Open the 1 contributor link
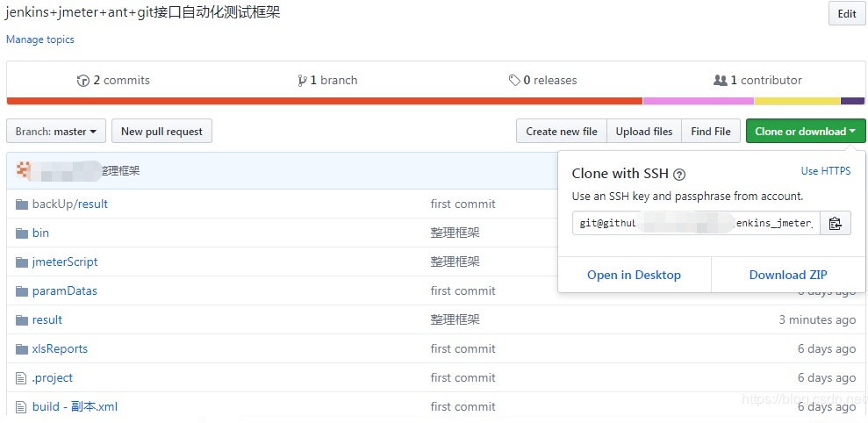Screen dimensions: 868x423 [x=757, y=81]
